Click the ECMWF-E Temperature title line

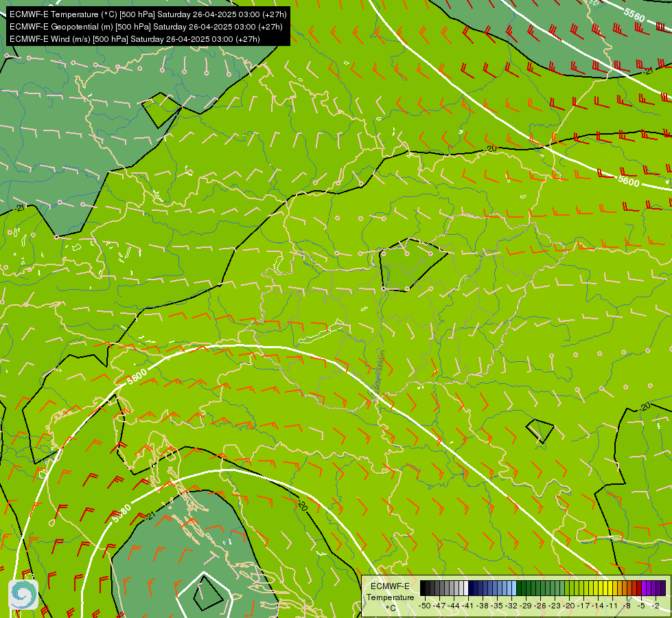click(x=148, y=14)
